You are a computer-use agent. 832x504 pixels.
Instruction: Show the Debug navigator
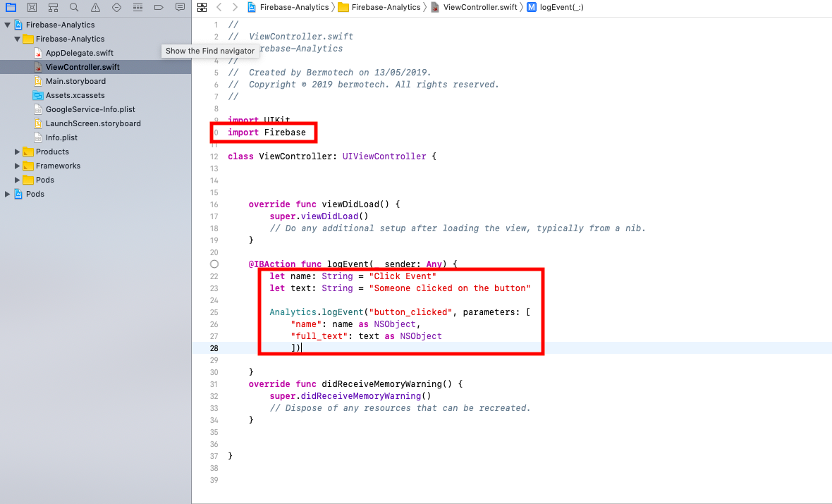[138, 8]
